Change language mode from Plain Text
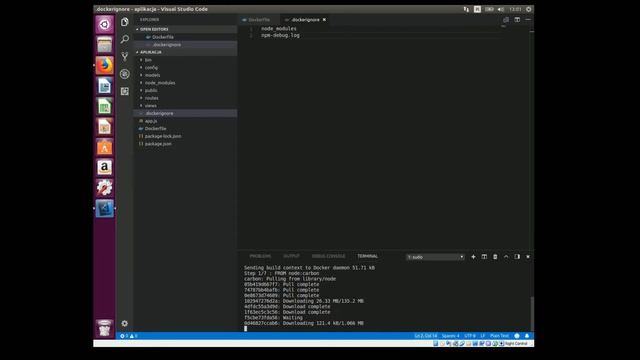This screenshot has width=640, height=360. pos(499,336)
